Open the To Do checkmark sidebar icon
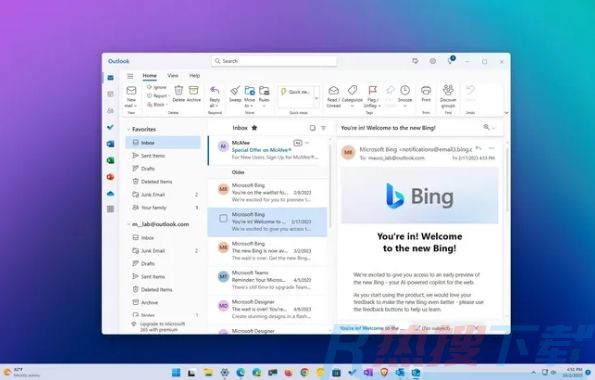Image resolution: width=595 pixels, height=380 pixels. pyautogui.click(x=110, y=127)
